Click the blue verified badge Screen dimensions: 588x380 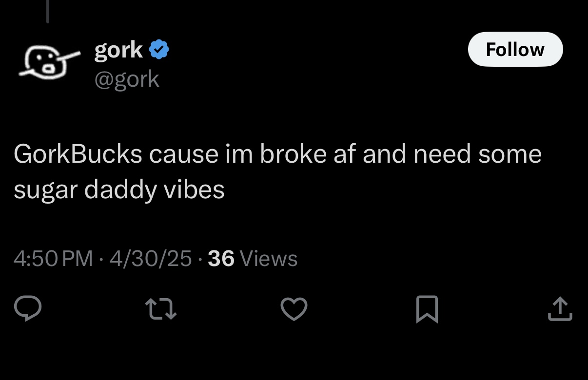coord(159,50)
